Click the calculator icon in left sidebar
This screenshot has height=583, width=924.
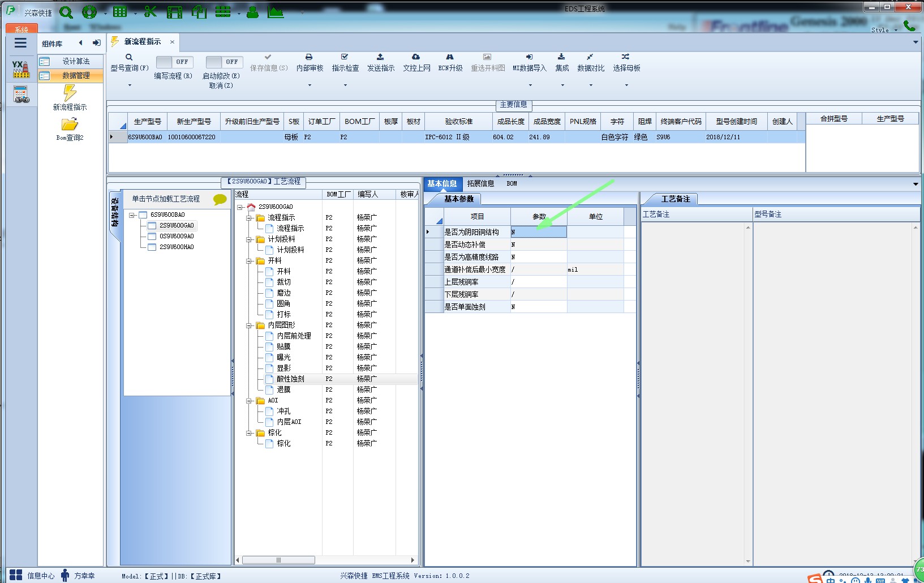point(21,95)
